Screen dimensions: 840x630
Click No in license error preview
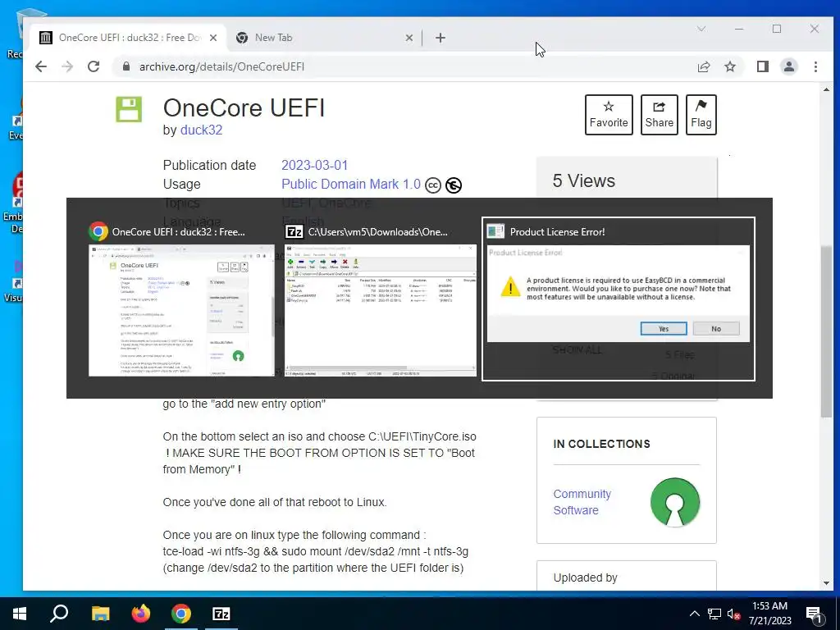pos(715,328)
